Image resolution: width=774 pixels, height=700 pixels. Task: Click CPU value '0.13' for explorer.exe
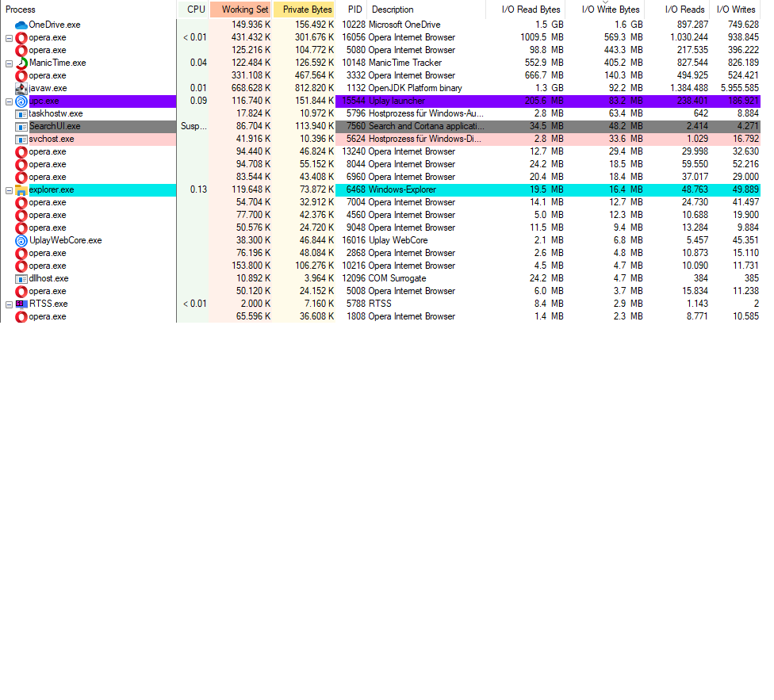[198, 190]
